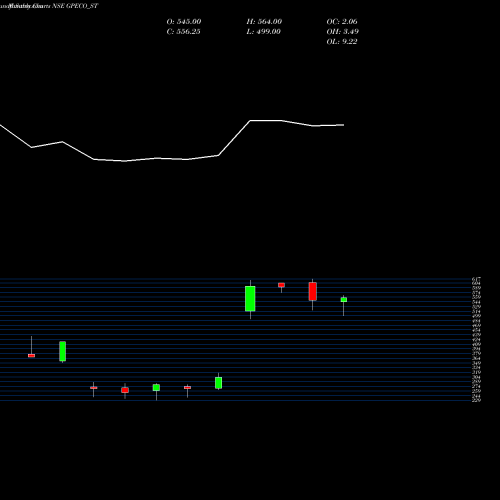Click the first small red candle with long upper wick
This screenshot has width=500, height=500.
31,356
